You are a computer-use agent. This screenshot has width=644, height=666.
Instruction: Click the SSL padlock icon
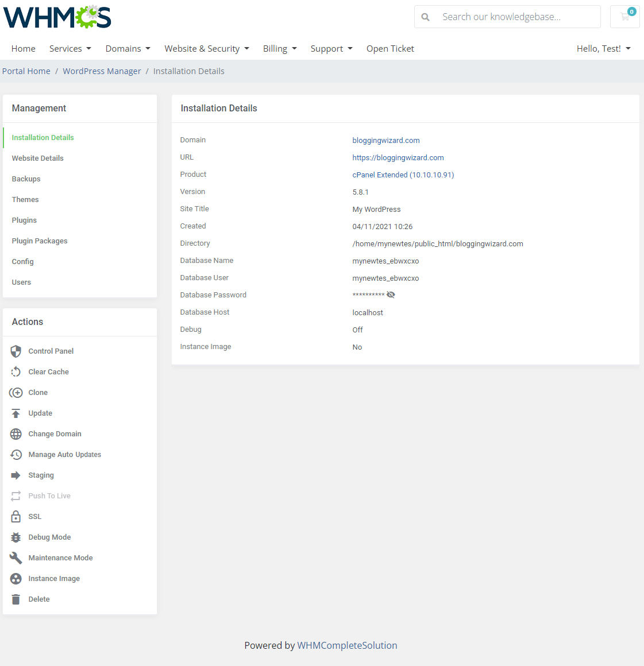click(x=16, y=517)
